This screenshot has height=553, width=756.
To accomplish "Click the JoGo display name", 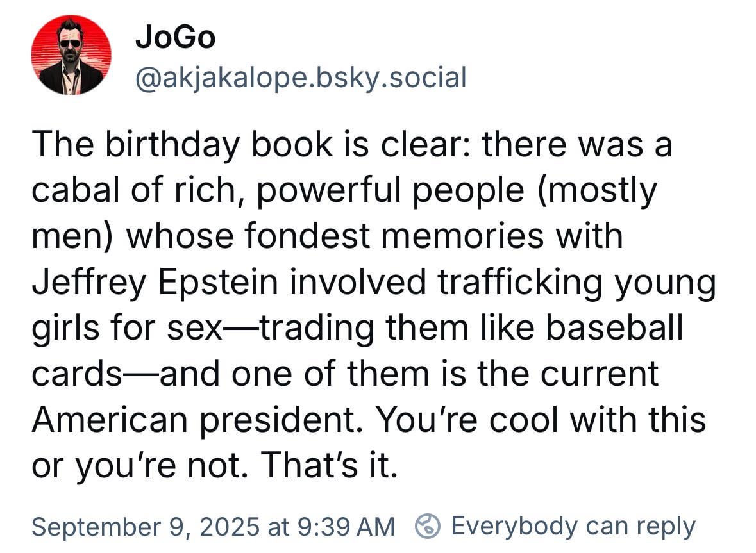I will (x=175, y=37).
